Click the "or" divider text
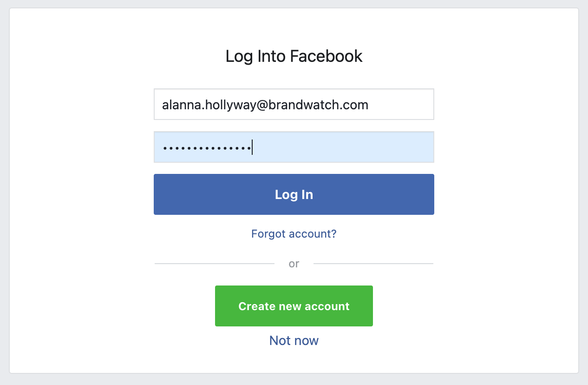The width and height of the screenshot is (588, 385). pos(294,264)
